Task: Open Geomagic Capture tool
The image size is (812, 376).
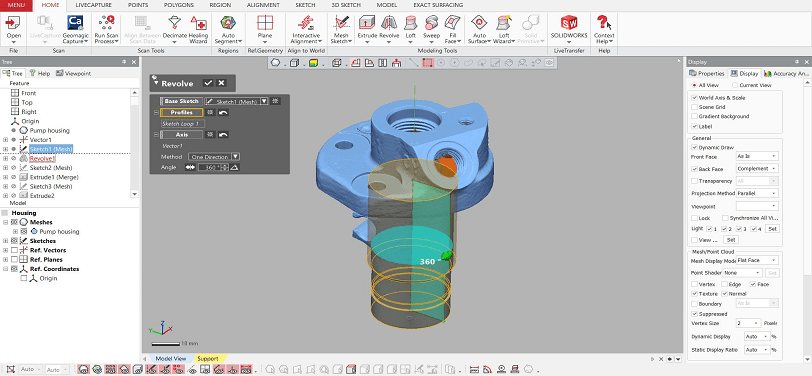Action: pyautogui.click(x=76, y=28)
